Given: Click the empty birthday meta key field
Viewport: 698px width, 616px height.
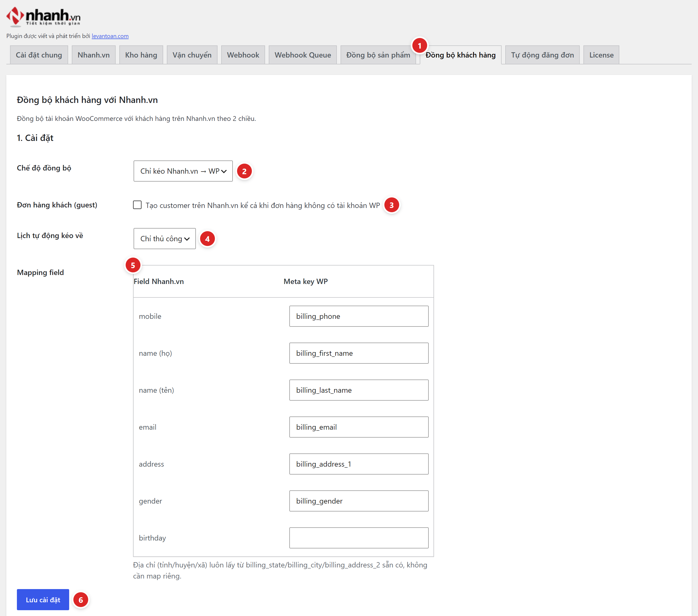Looking at the screenshot, I should tap(359, 538).
